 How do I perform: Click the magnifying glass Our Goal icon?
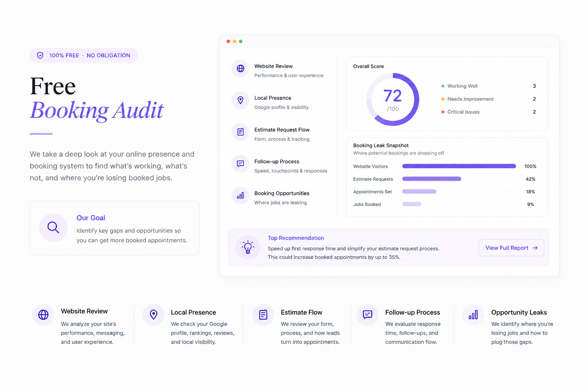53,227
